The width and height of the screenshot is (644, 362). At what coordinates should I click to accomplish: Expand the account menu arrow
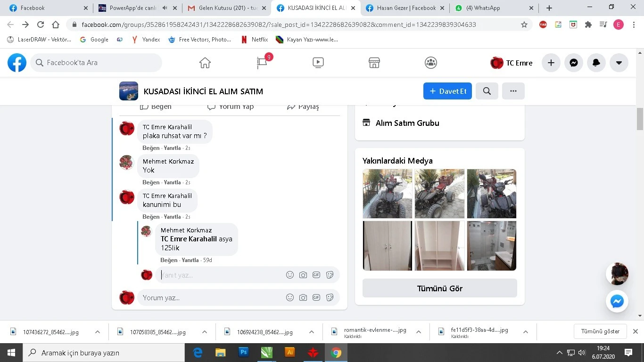coord(619,62)
